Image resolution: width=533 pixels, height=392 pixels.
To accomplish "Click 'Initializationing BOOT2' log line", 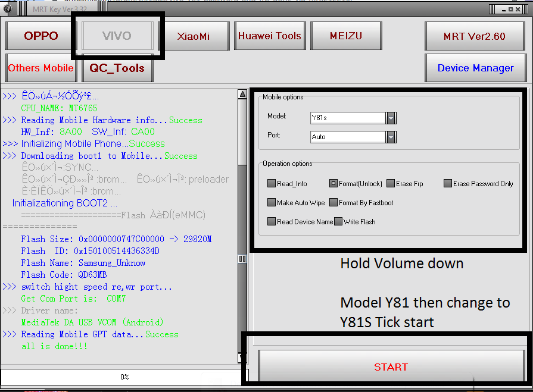I will [x=64, y=203].
